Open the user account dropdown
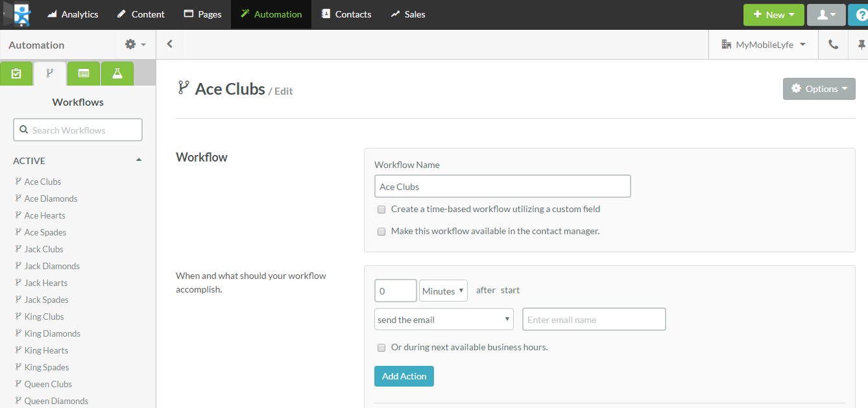Image resolution: width=868 pixels, height=408 pixels. [x=826, y=15]
